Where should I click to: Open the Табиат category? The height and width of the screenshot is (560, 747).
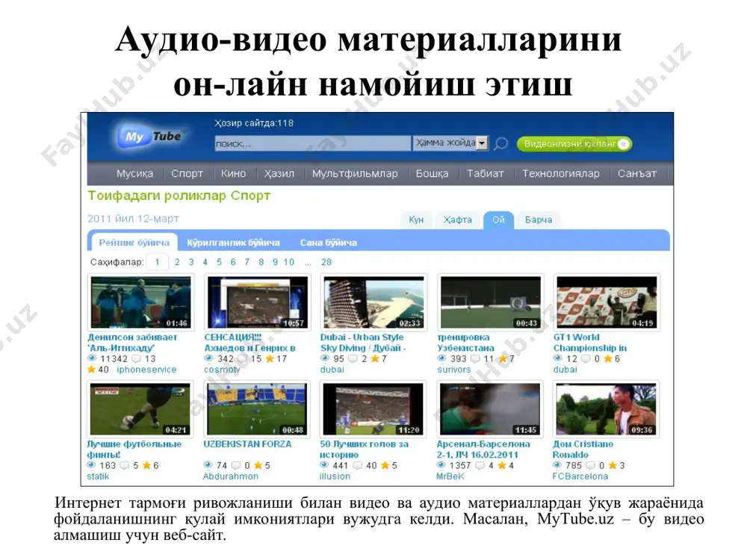pos(485,174)
